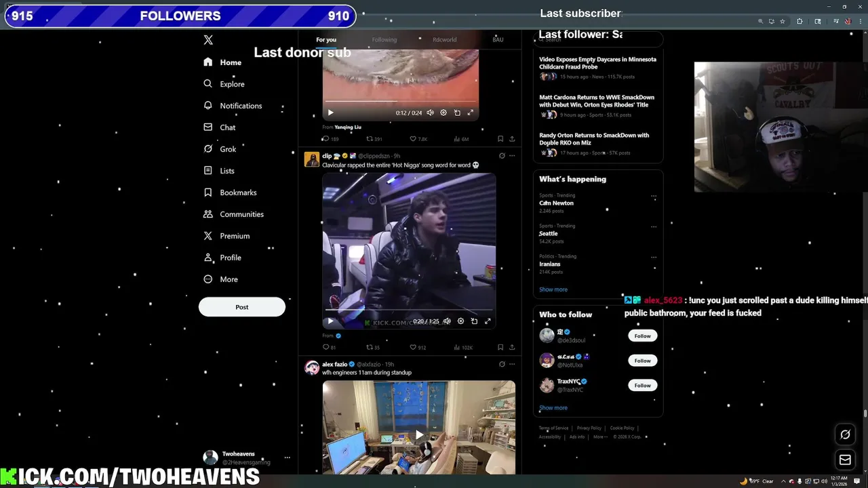The height and width of the screenshot is (488, 868).
Task: Open Grok from the sidebar
Action: pos(220,149)
